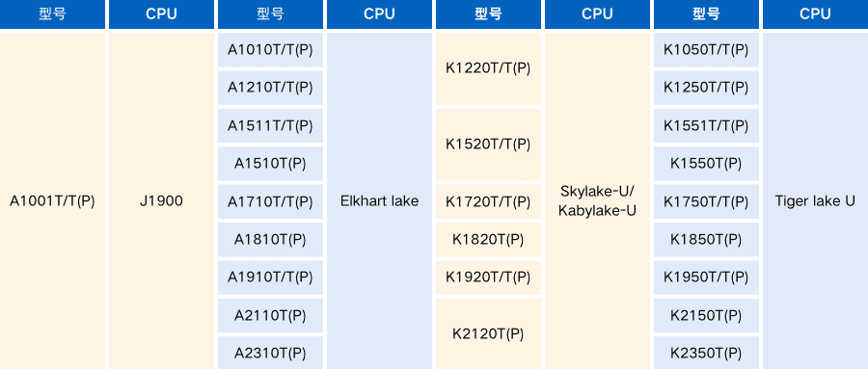Click the K1950T/T(P) model cell
The width and height of the screenshot is (868, 369).
coord(706,277)
